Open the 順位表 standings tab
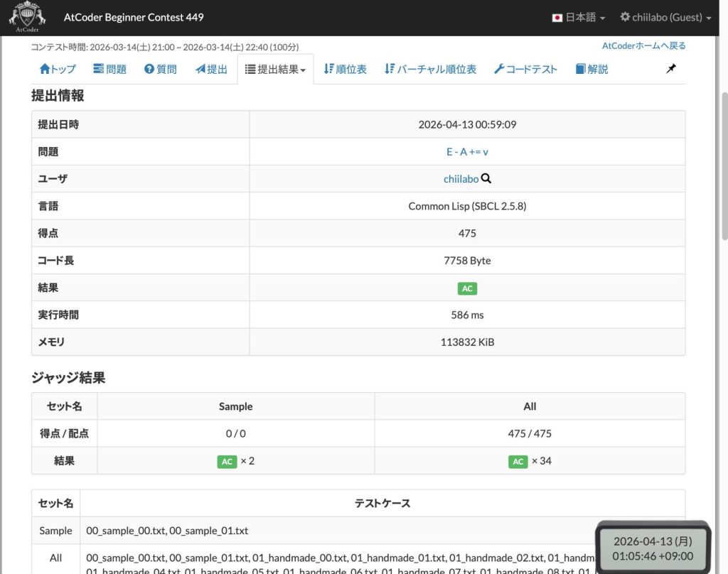728x574 pixels. click(345, 69)
